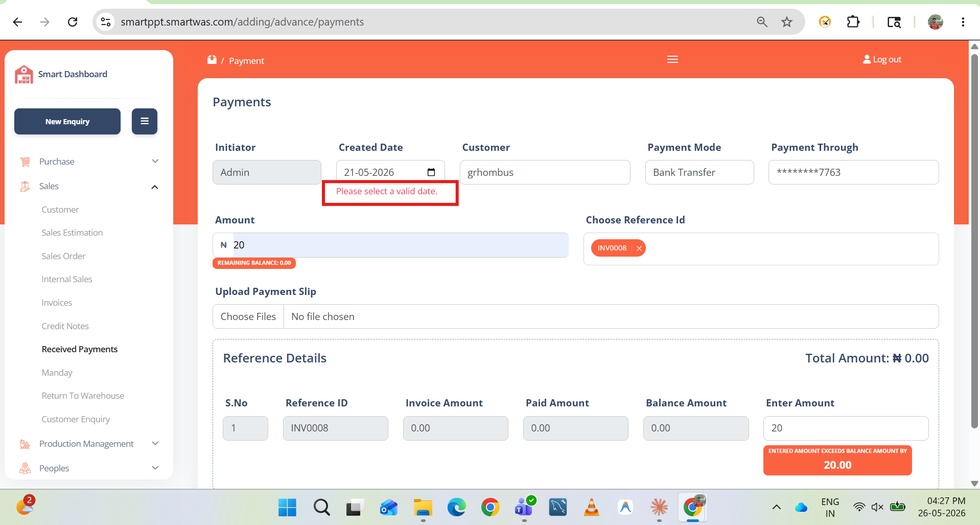Open Outlook from the taskbar
Image resolution: width=980 pixels, height=525 pixels.
389,508
